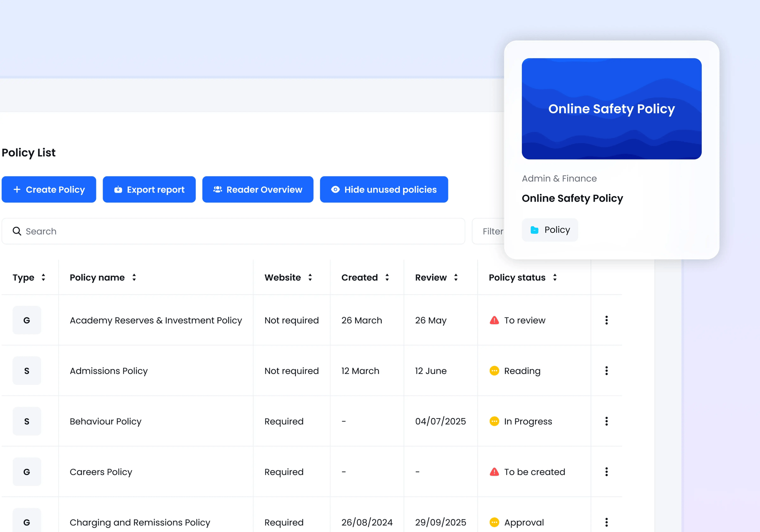760x532 pixels.
Task: Click kebab menu for Academy Reserves row
Action: click(606, 320)
